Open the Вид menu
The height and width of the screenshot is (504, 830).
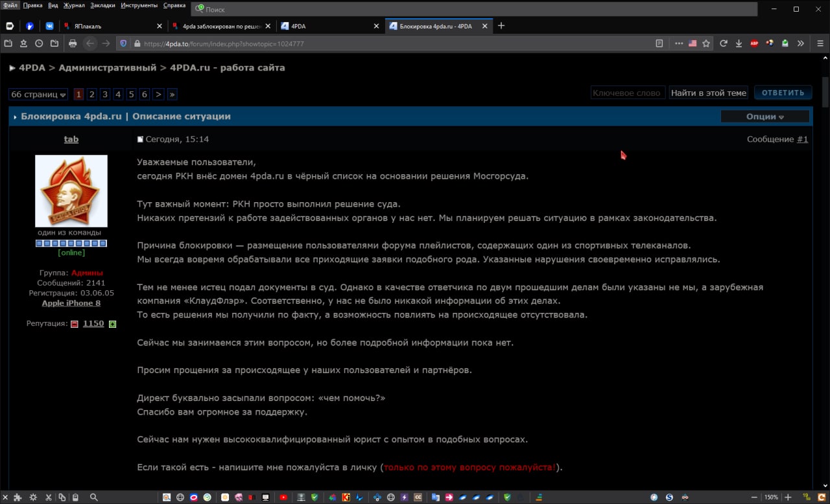point(53,5)
